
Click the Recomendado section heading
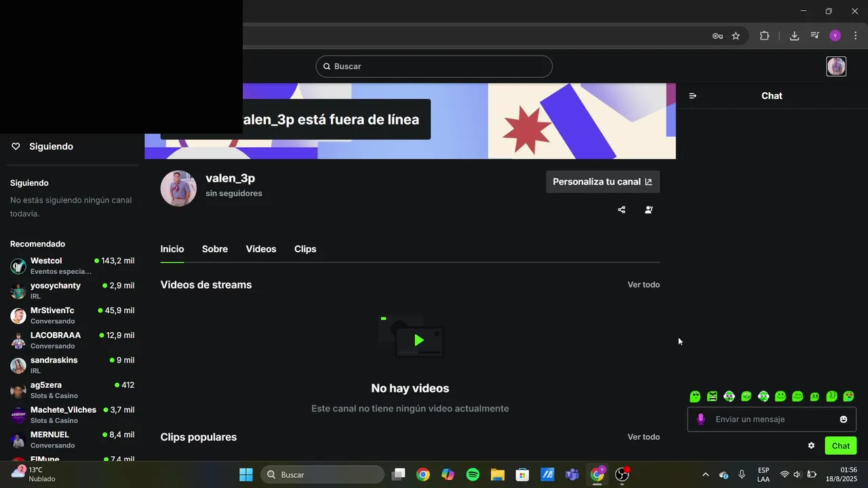[x=37, y=244]
